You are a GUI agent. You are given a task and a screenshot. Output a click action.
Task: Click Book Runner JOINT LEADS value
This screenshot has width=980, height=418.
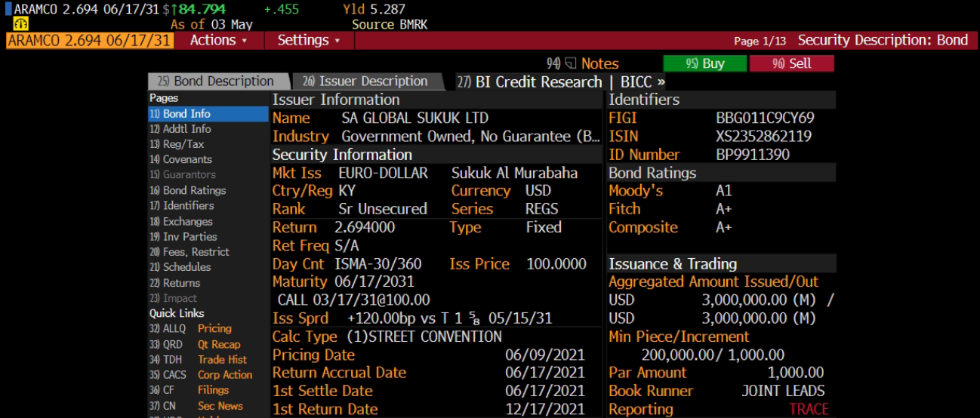pyautogui.click(x=783, y=391)
